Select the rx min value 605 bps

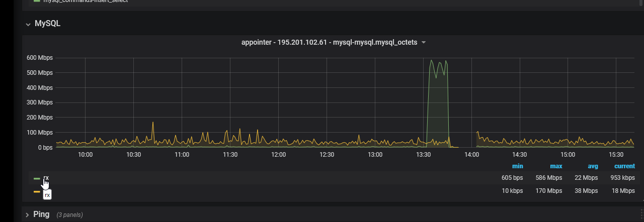[x=512, y=178]
